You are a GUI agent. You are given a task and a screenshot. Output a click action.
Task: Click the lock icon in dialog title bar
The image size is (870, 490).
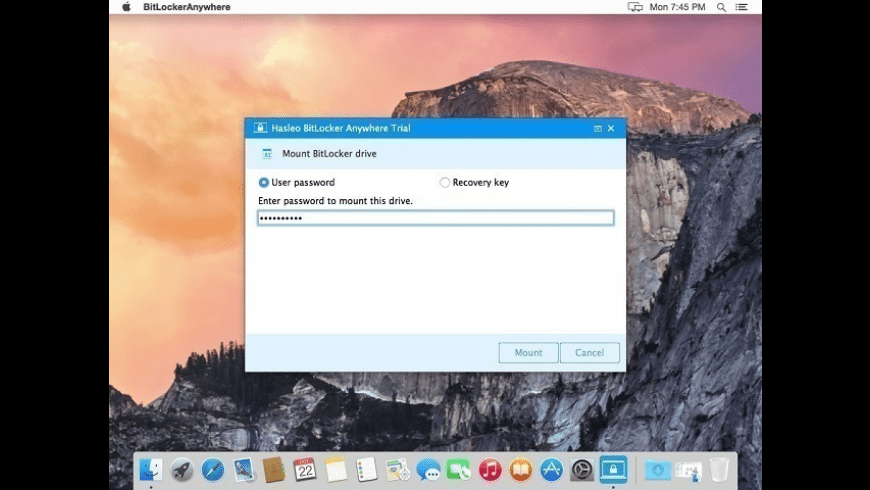click(x=260, y=128)
